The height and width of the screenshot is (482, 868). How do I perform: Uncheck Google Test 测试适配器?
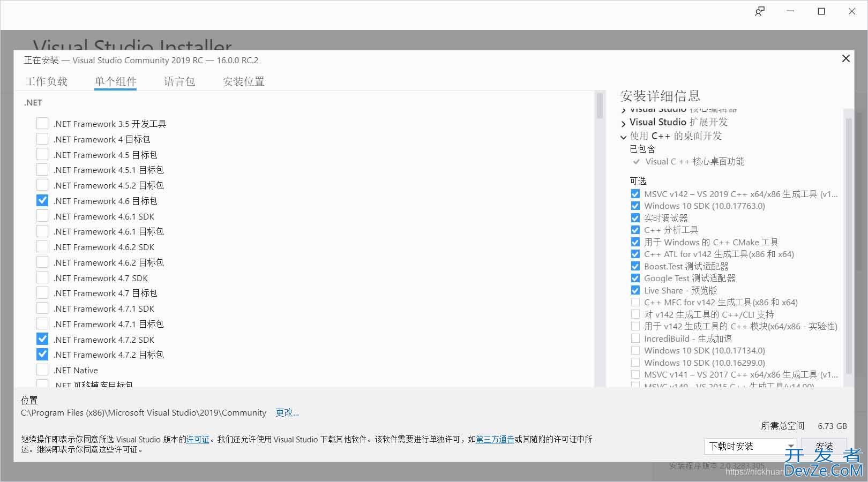(635, 278)
